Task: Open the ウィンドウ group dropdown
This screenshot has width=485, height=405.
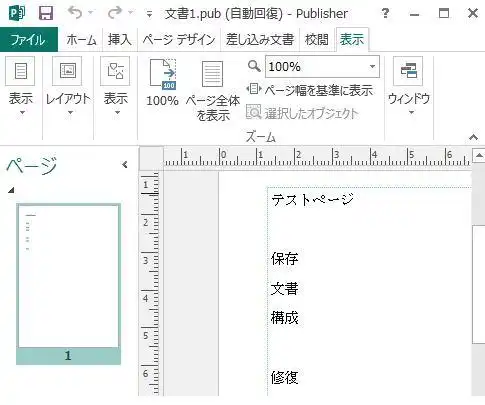Action: tap(409, 87)
